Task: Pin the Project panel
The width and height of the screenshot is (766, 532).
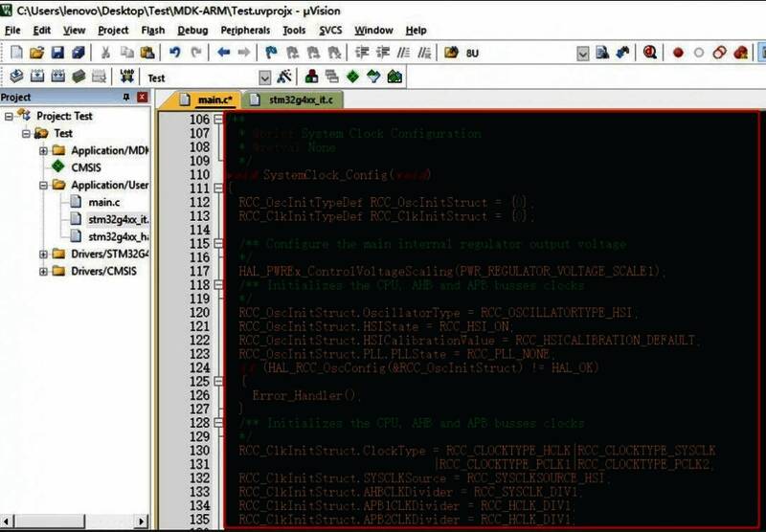Action: 126,98
